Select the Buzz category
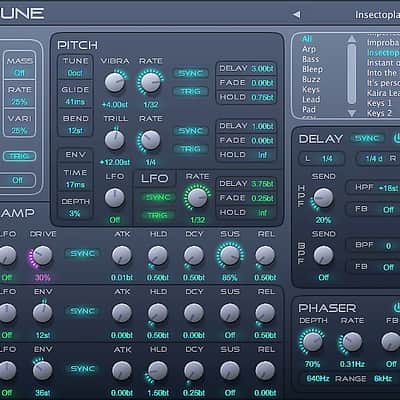The width and height of the screenshot is (400, 400). click(x=311, y=79)
